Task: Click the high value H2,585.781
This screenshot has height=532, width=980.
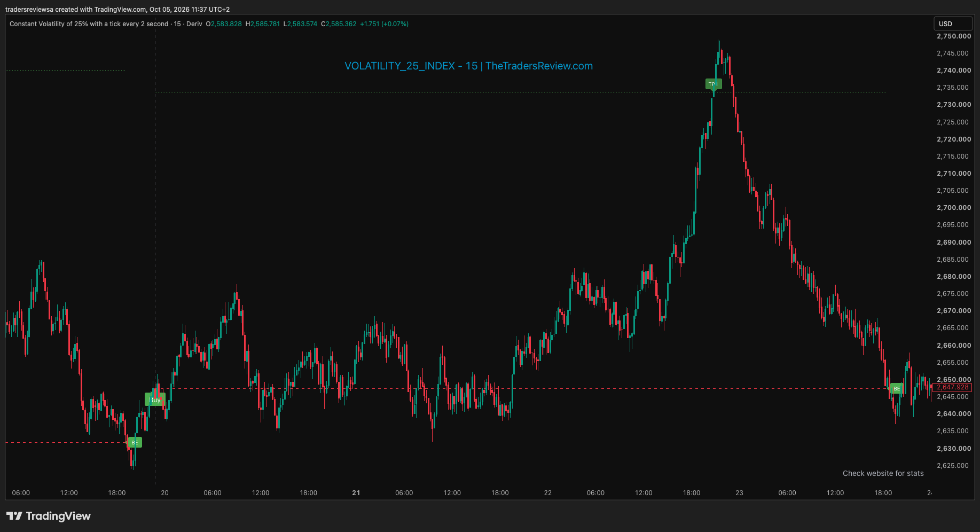Action: pos(263,24)
